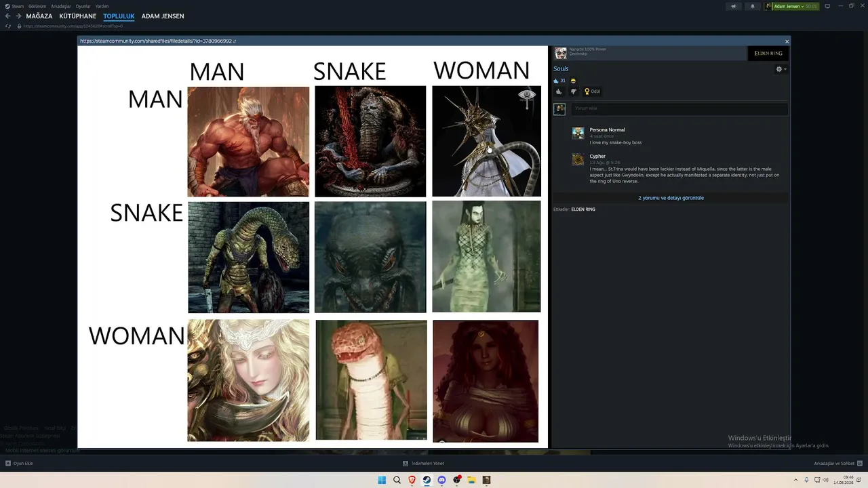Open shared file URL in the modal header
This screenshot has height=488, width=868.
[x=157, y=41]
